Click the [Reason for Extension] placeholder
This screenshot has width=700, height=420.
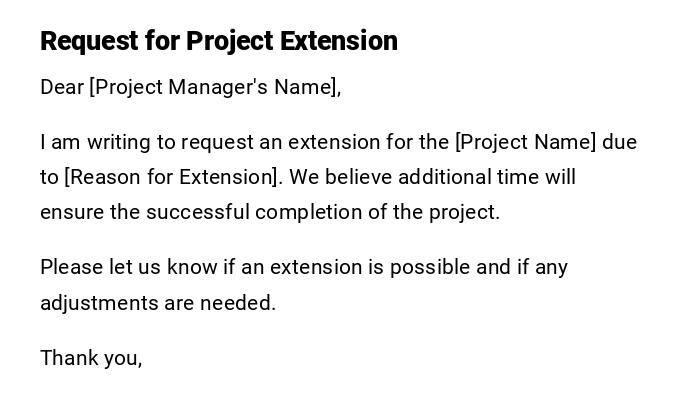(174, 177)
